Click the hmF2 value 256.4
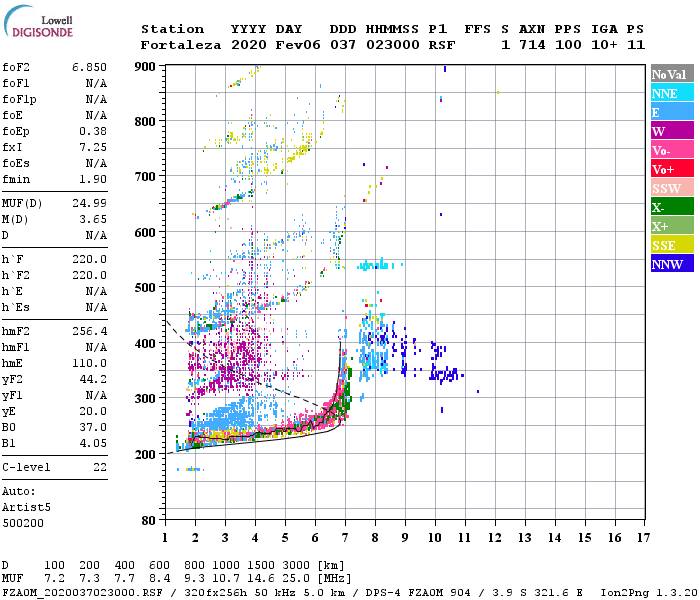The image size is (700, 600). pos(89,331)
